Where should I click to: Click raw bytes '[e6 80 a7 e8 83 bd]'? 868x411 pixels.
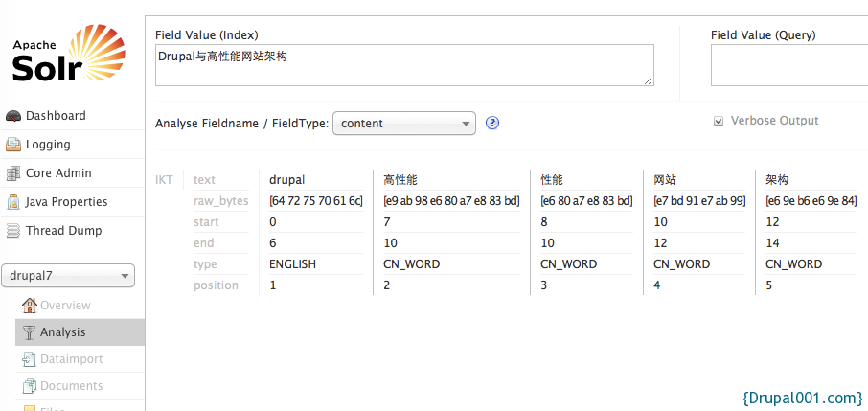tap(586, 201)
